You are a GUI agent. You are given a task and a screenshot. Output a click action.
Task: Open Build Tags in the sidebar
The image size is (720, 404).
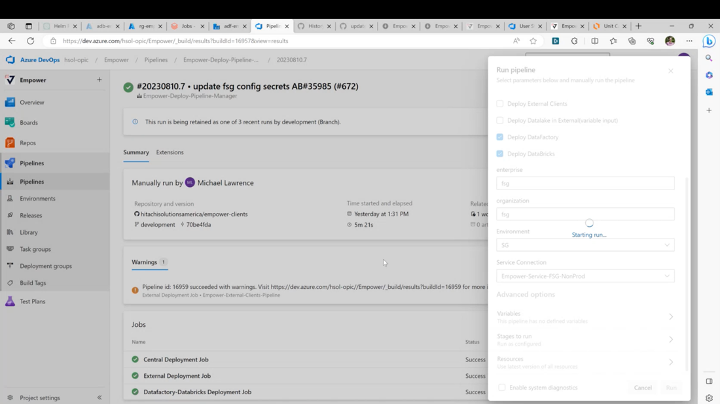point(33,283)
